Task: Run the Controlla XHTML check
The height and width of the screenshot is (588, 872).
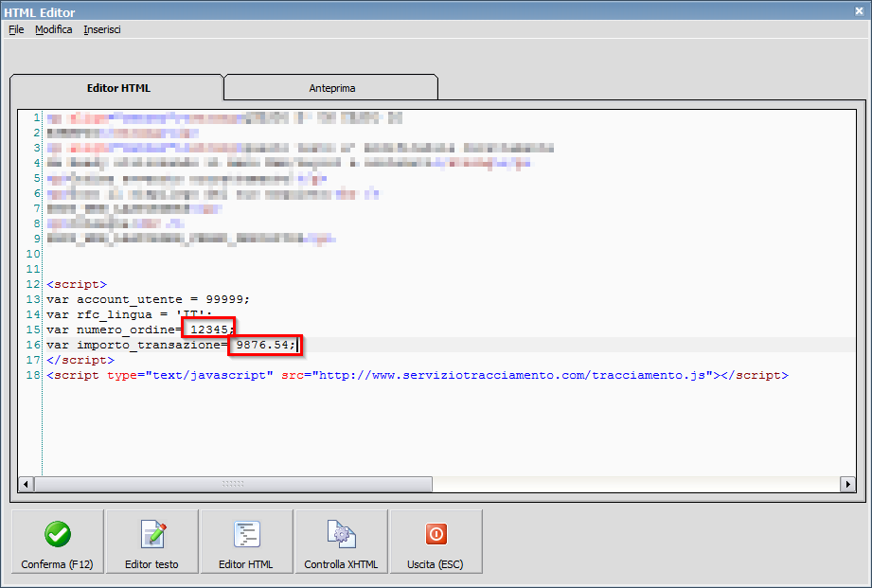Action: [341, 542]
